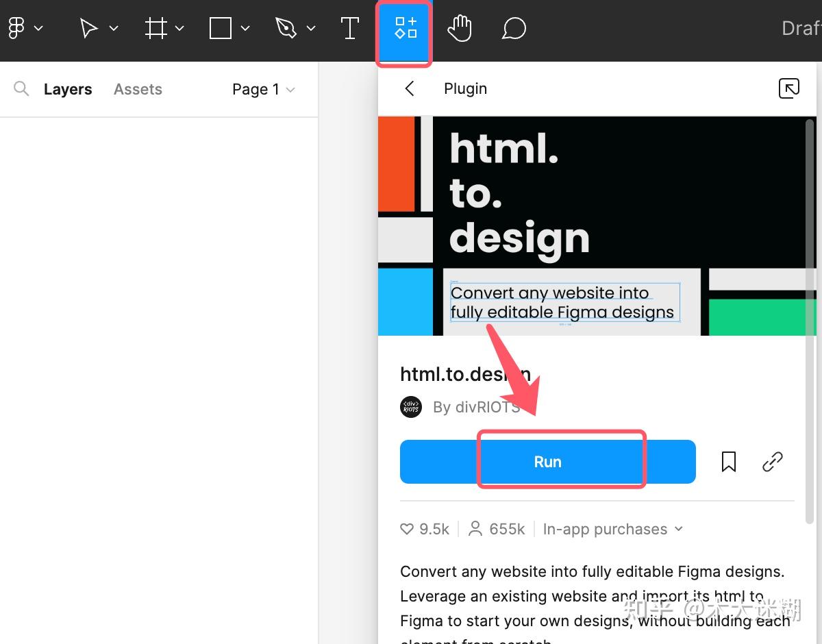This screenshot has height=644, width=822.
Task: Expand the Page 1 dropdown
Action: (x=264, y=89)
